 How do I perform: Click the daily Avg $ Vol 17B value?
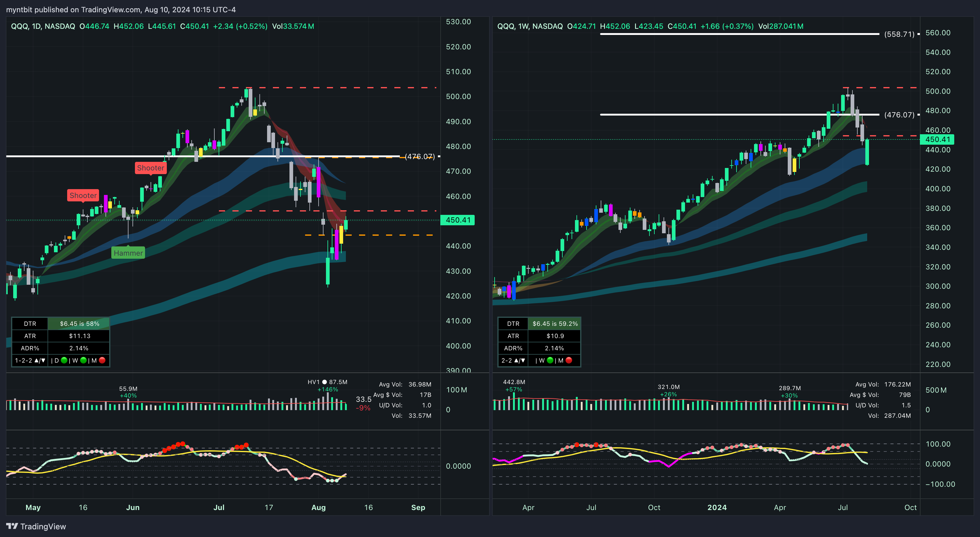click(425, 395)
